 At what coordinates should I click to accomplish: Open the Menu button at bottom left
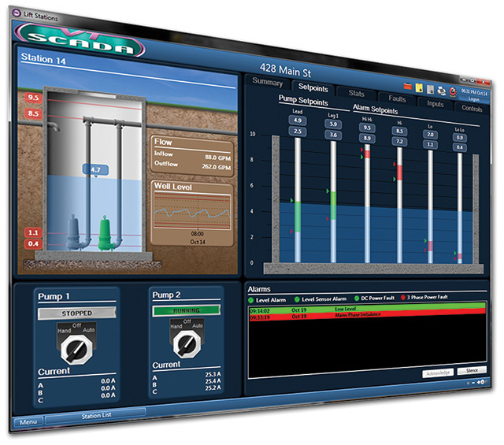coord(28,422)
